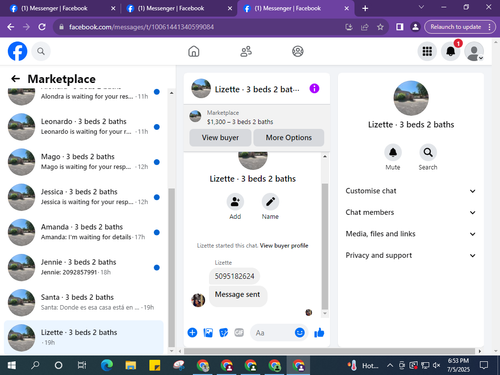Click the View buyer button
Screen dimensions: 500x375
[x=220, y=137]
